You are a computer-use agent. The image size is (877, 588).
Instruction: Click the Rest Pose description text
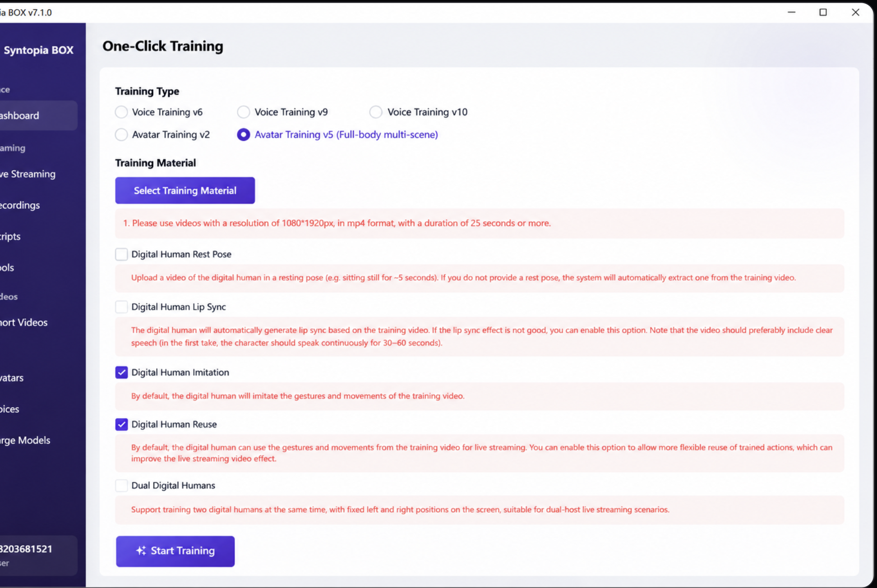tap(463, 278)
